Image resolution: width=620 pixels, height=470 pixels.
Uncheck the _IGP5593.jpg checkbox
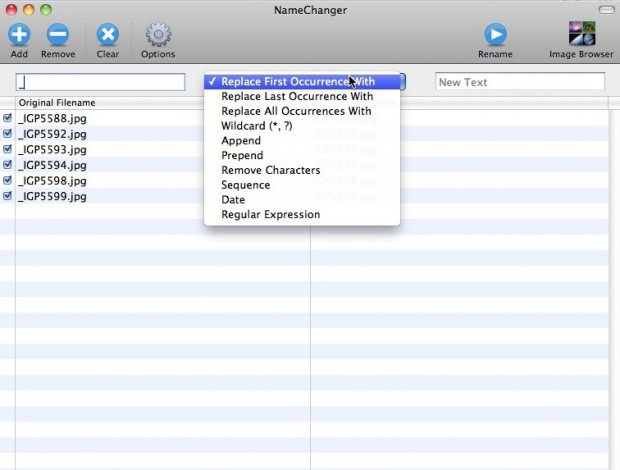point(7,149)
